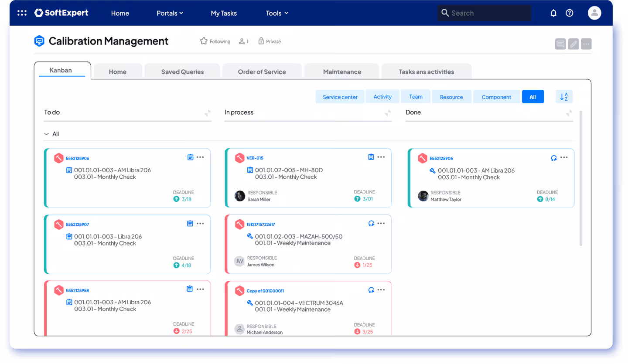View the portal members count
Image resolution: width=628 pixels, height=364 pixels.
pyautogui.click(x=244, y=41)
